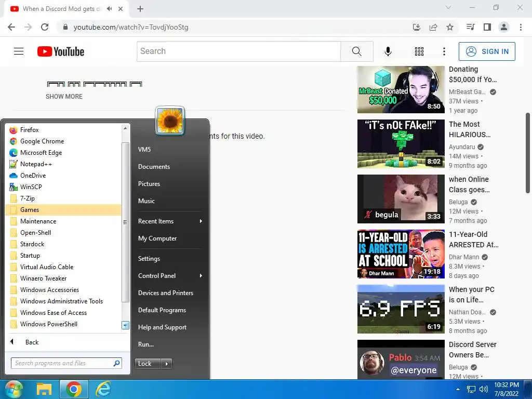Open YouTube settings three-dot menu
The image size is (532, 399).
click(444, 51)
